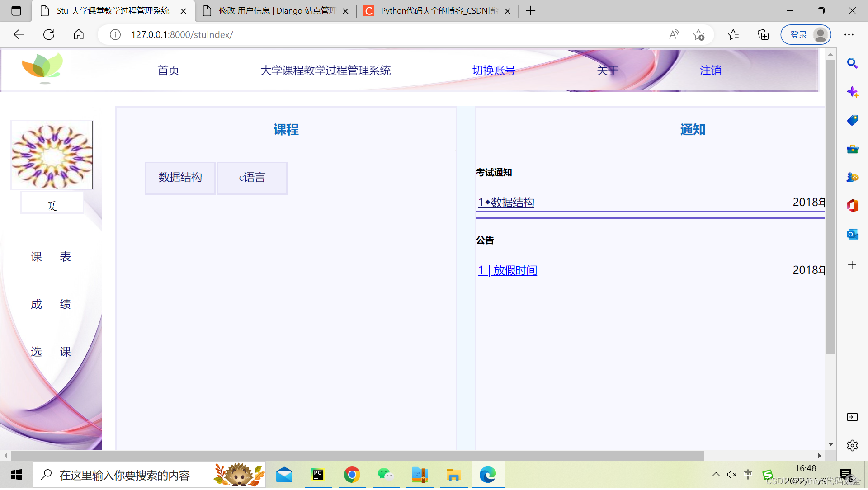Click the horizontal page scrollbar

(x=357, y=456)
